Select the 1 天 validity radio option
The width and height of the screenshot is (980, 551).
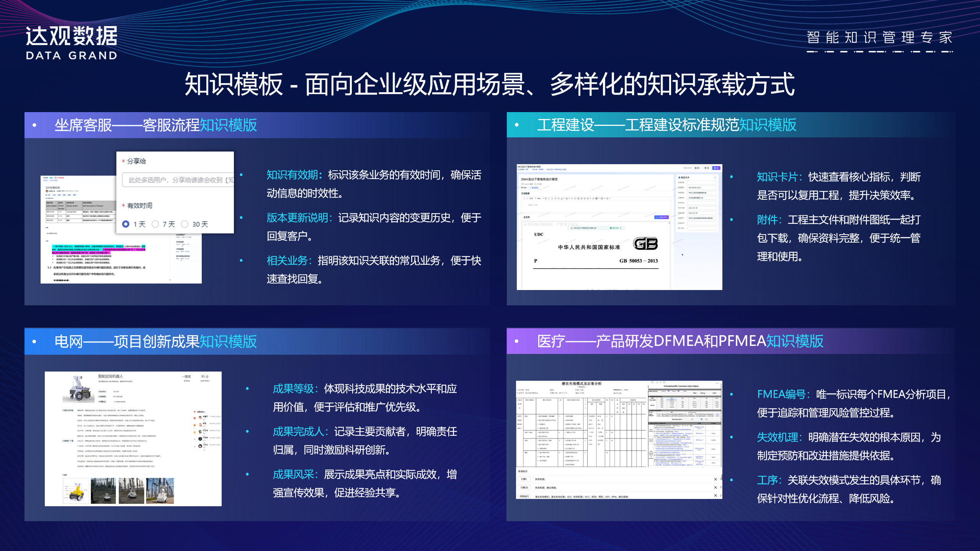(126, 224)
